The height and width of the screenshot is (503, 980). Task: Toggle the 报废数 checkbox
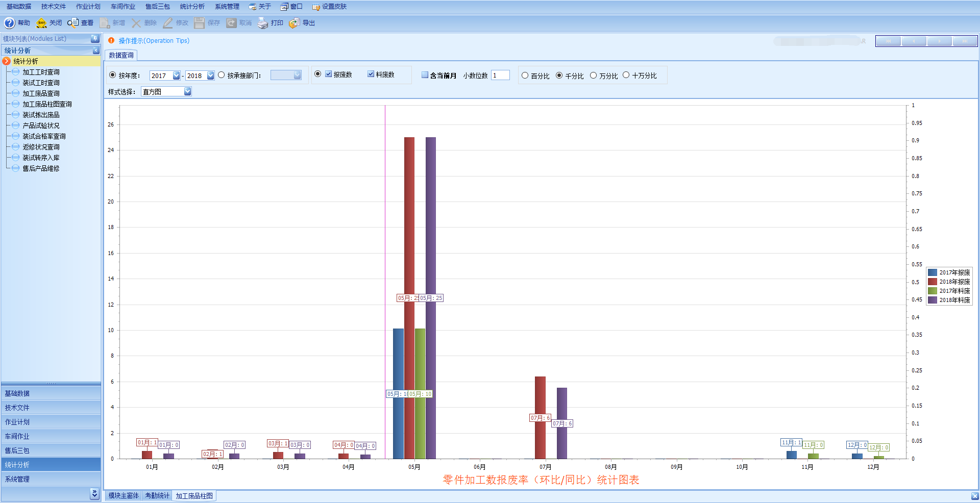point(329,74)
